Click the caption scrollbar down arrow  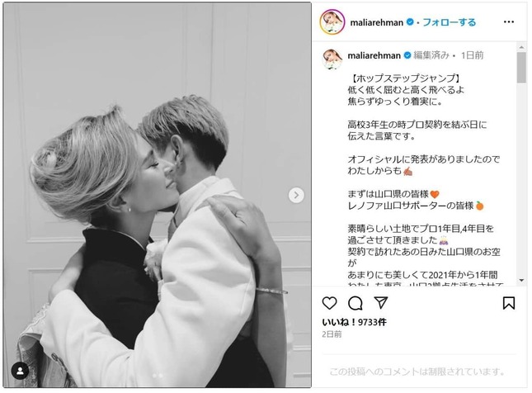pyautogui.click(x=521, y=280)
